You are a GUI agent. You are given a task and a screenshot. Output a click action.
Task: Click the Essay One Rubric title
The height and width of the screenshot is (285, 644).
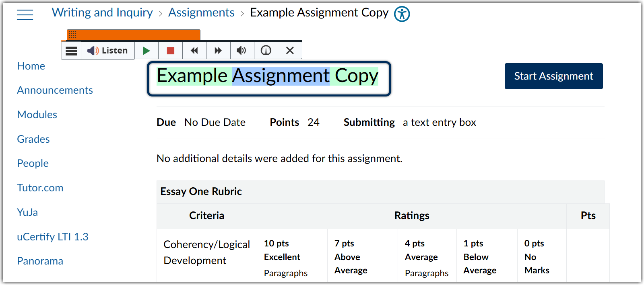[201, 191]
